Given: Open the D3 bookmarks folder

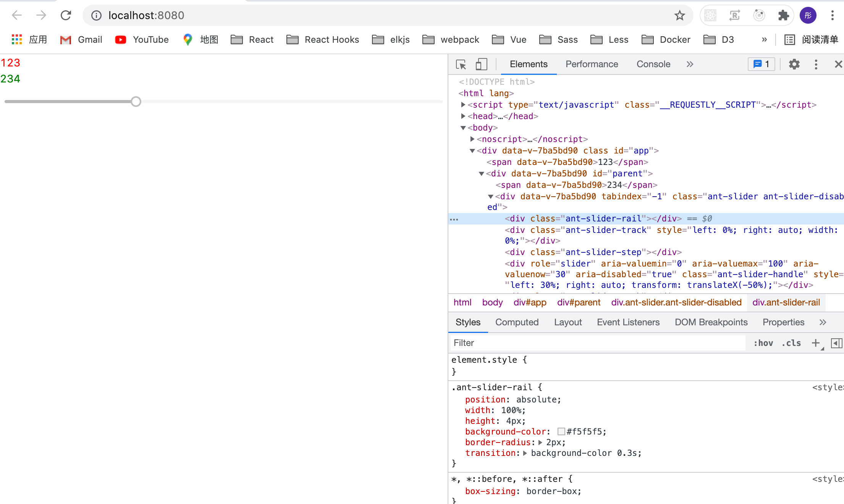Looking at the screenshot, I should (719, 39).
